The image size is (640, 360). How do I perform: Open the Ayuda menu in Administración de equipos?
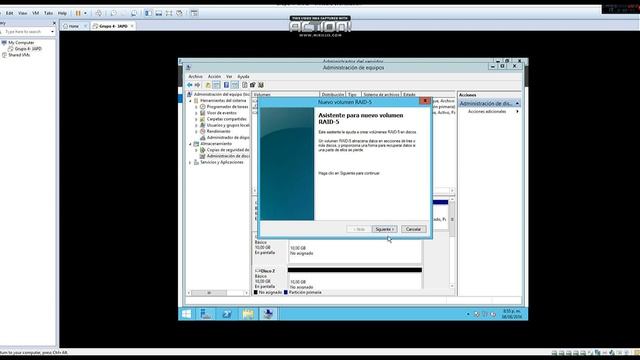click(x=243, y=76)
